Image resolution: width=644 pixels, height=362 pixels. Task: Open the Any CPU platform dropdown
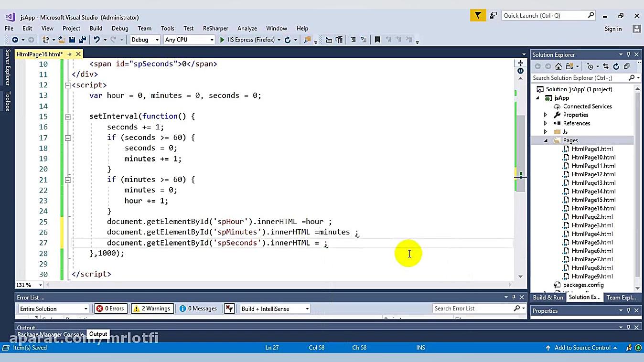pyautogui.click(x=189, y=40)
